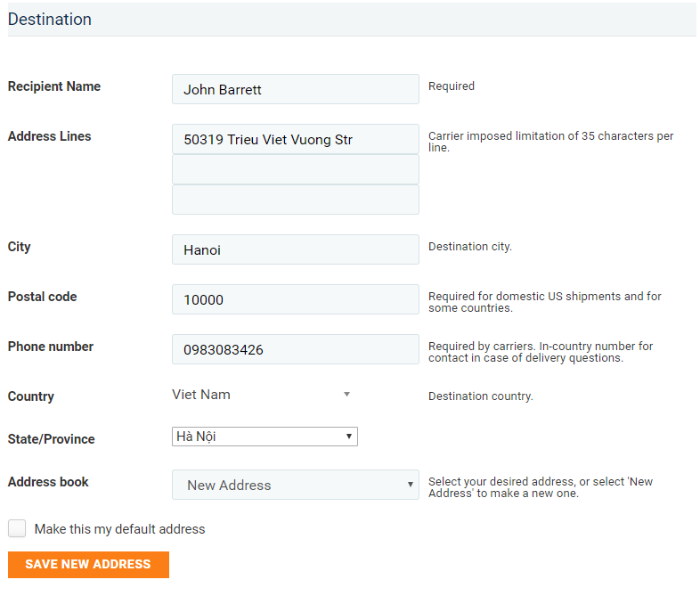Focus the Postal code input field

coord(295,299)
